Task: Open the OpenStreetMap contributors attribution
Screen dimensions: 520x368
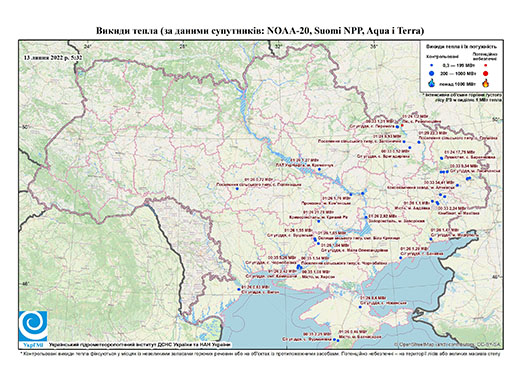Action: pos(447,344)
